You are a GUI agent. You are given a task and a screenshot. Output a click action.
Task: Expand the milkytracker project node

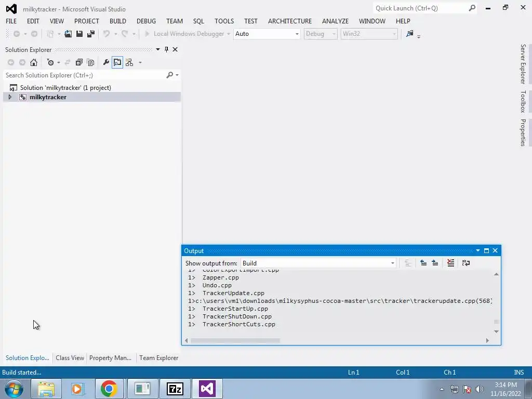10,97
